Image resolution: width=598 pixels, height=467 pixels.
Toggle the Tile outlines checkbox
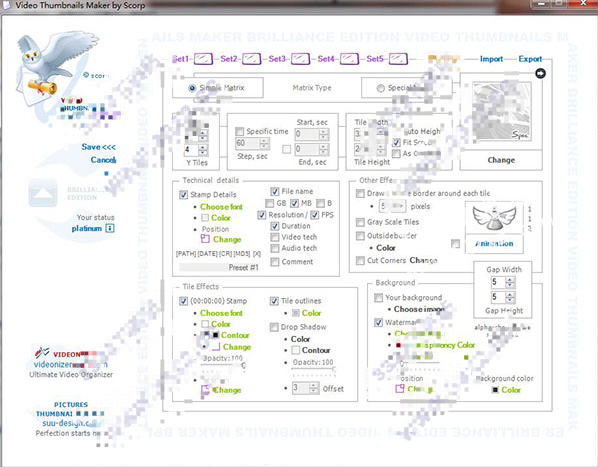tap(274, 301)
